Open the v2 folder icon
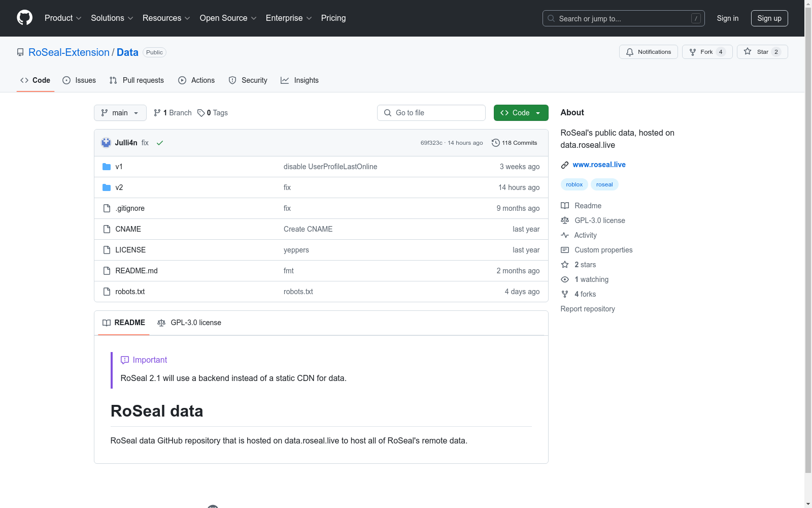 pos(107,187)
